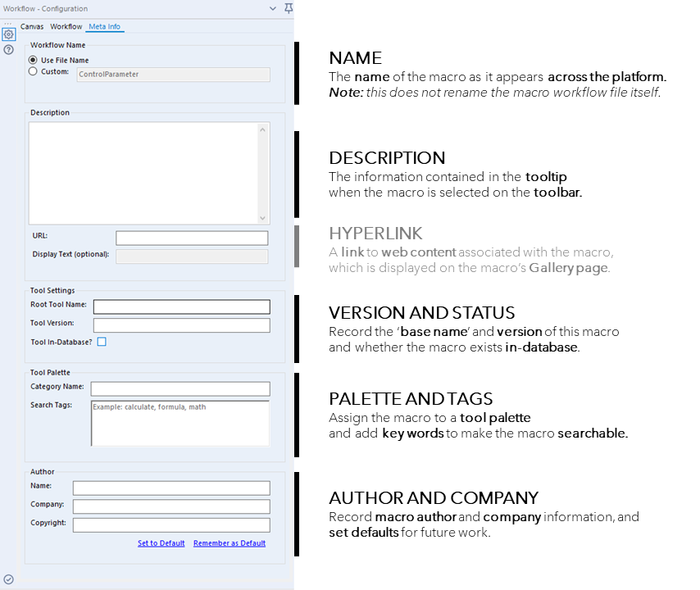
Task: Click into the URL input field
Action: click(x=192, y=238)
